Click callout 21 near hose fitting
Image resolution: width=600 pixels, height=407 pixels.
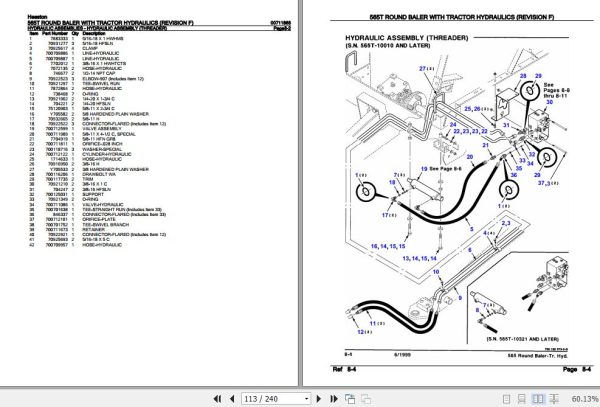486,145
